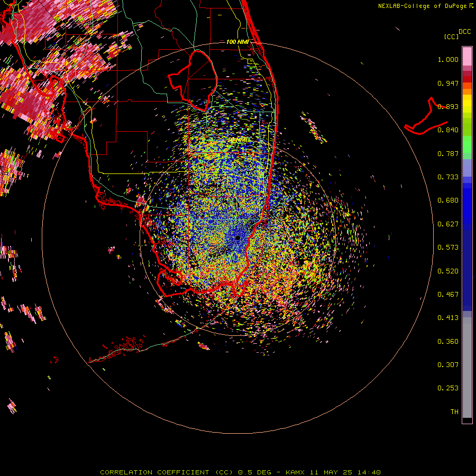
Task: Select the 0.573 scale label
Action: point(448,248)
